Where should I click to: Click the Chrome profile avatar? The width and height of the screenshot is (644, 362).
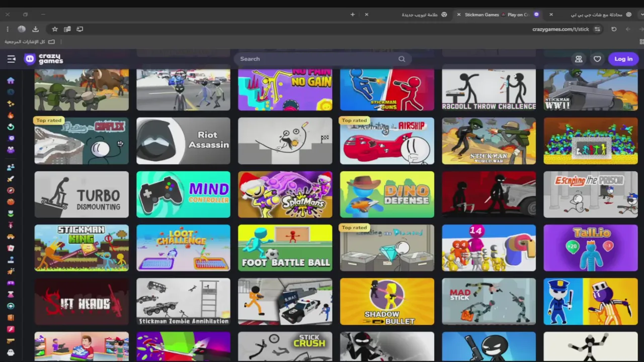21,29
